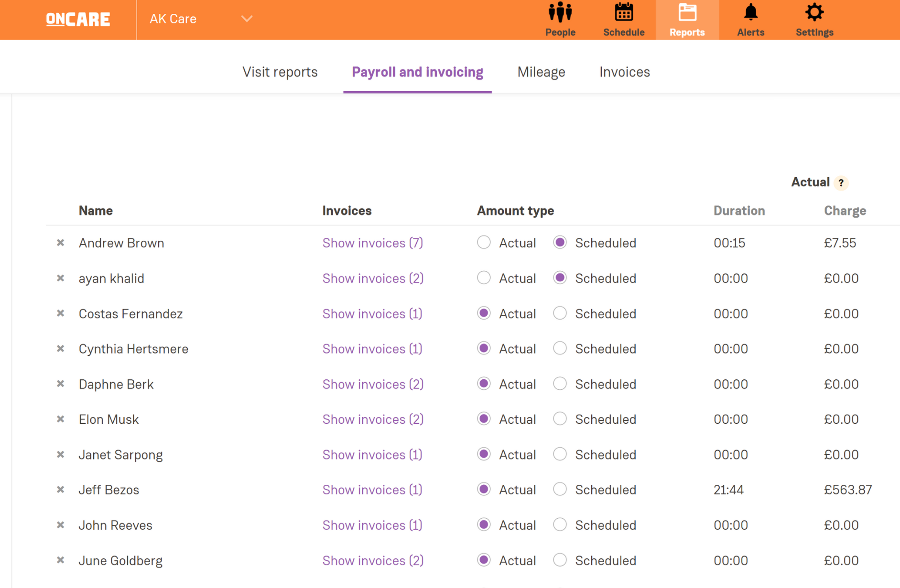This screenshot has width=900, height=588.
Task: Open the Invoices tab
Action: (624, 72)
